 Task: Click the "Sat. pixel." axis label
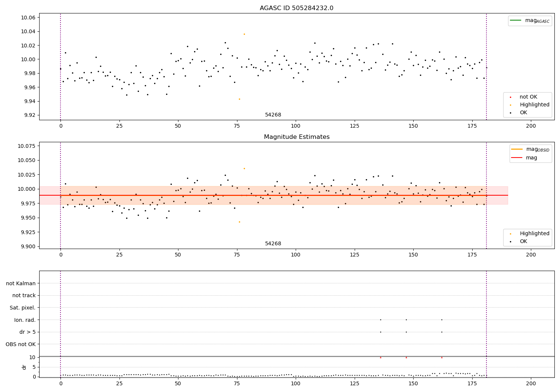click(x=23, y=308)
